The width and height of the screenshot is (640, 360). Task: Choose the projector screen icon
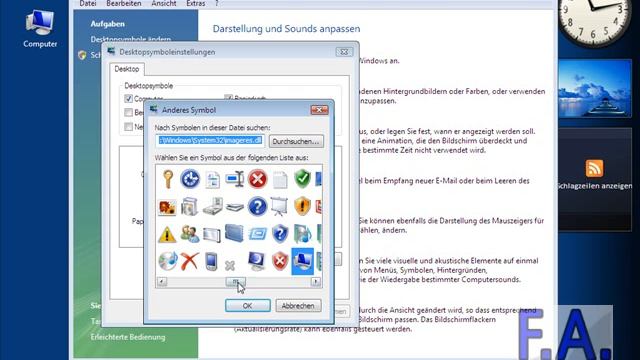(280, 207)
